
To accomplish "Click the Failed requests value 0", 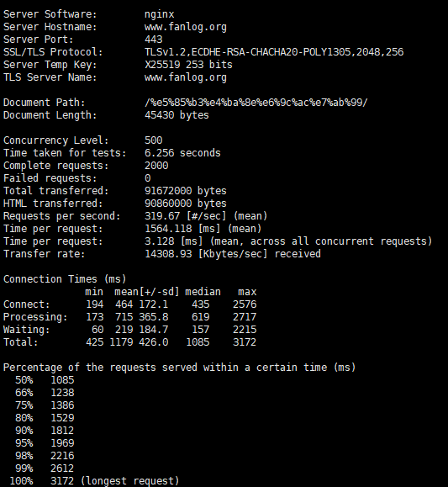I will tap(148, 178).
